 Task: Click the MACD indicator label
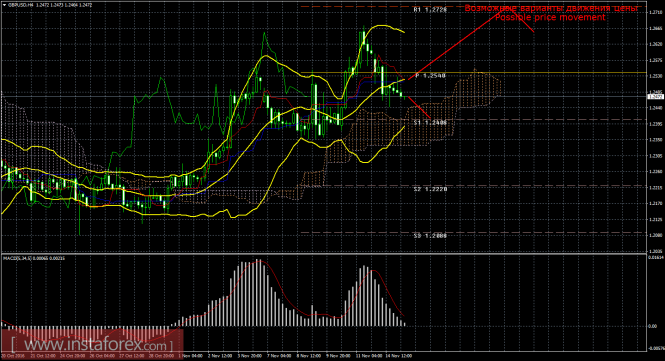point(34,258)
